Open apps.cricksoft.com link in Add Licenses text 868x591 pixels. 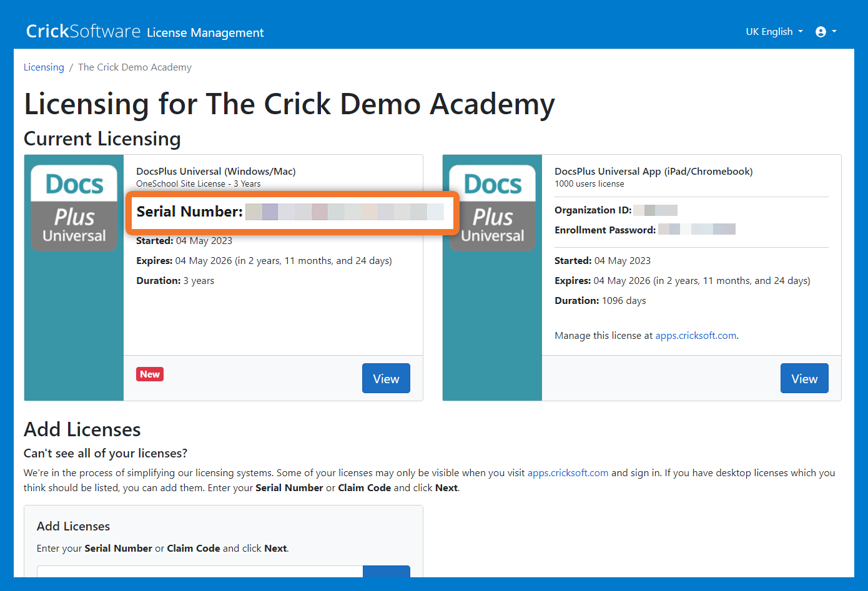tap(568, 473)
